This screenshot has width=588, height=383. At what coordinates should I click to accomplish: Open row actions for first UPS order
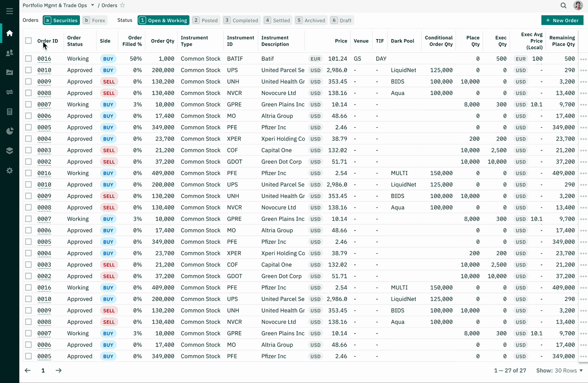583,71
